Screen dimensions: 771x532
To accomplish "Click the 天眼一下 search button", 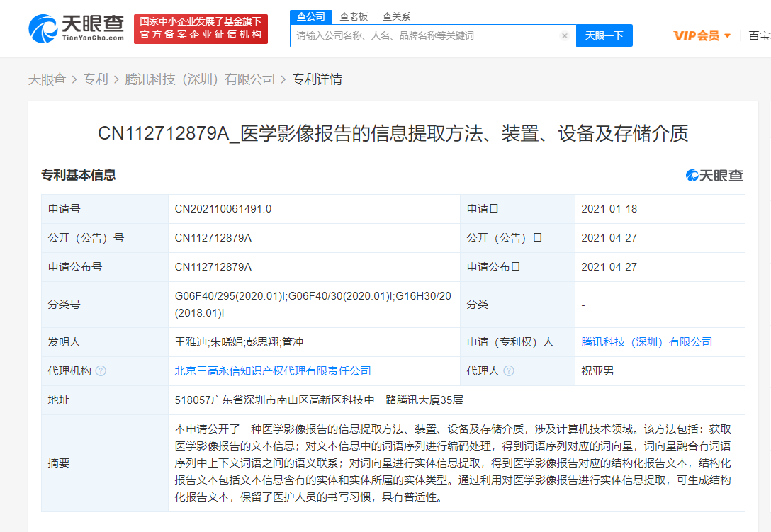I will pos(604,35).
